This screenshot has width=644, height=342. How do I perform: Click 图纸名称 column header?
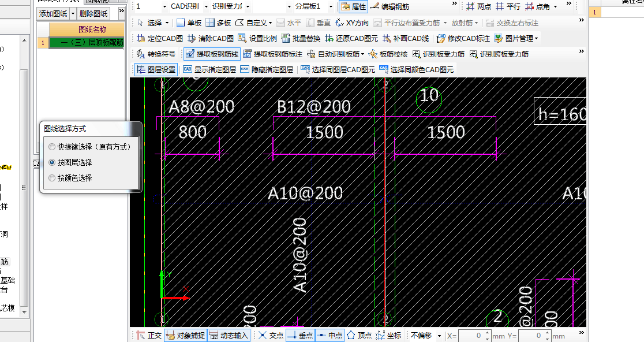(87, 29)
